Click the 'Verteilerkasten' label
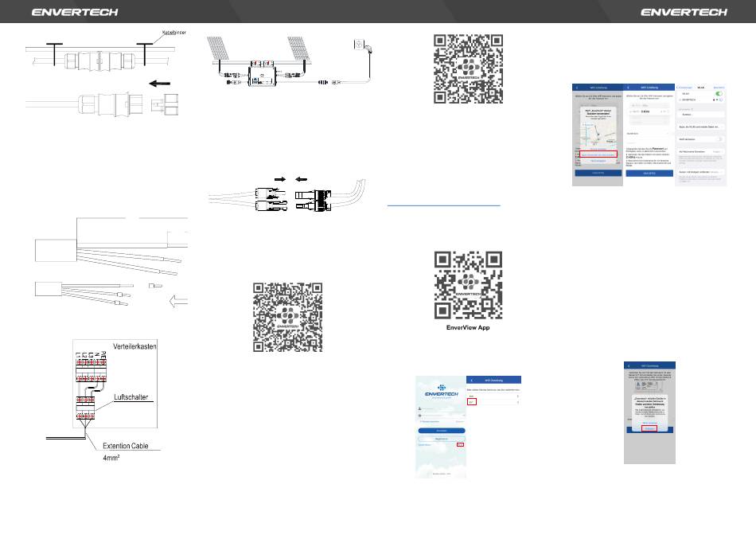 tap(134, 346)
